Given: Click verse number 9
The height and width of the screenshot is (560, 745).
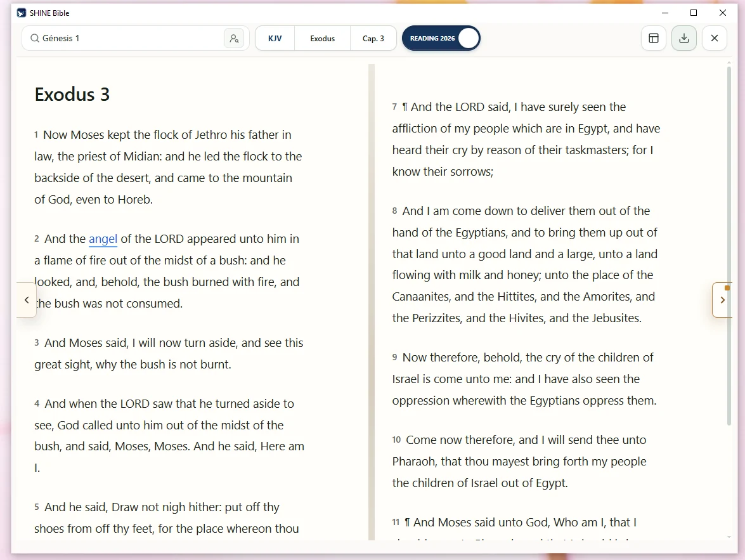Looking at the screenshot, I should (x=394, y=357).
